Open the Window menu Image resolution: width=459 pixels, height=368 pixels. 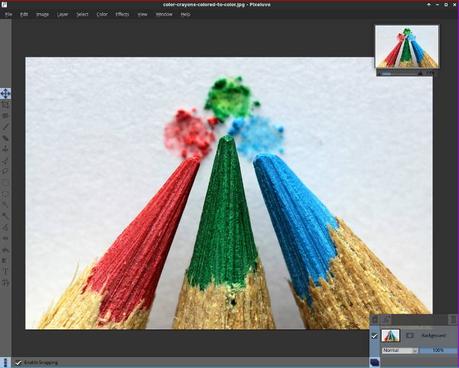164,14
